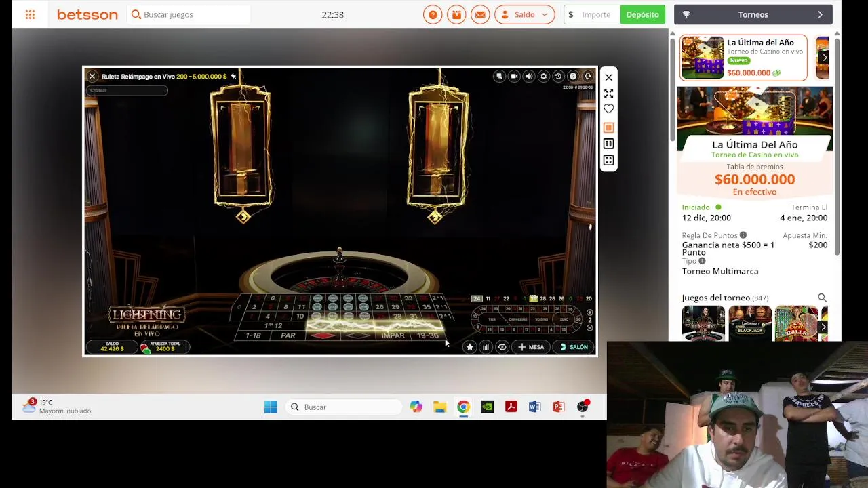Open Regla De Puntos info icon

point(743,235)
